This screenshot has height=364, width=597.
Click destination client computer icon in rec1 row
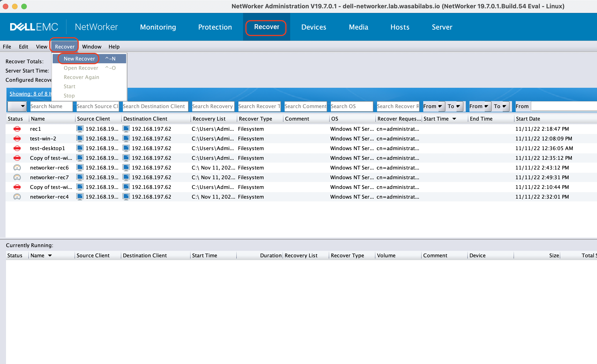tap(126, 129)
